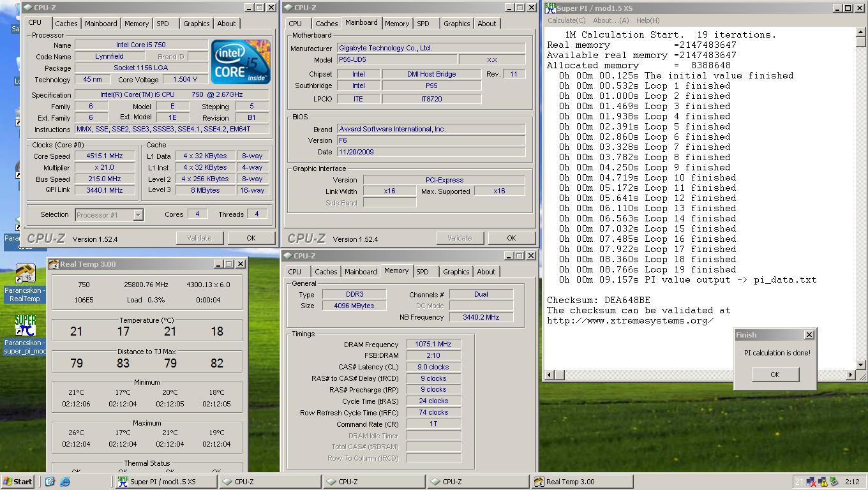Click the taskbar clock showing 2:12
The image size is (868, 490).
tap(851, 482)
